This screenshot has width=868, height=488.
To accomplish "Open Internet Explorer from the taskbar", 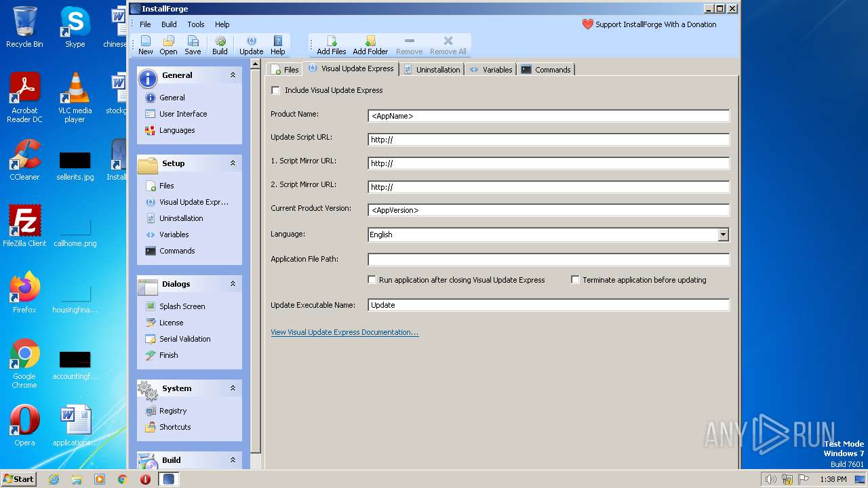I will pos(54,479).
